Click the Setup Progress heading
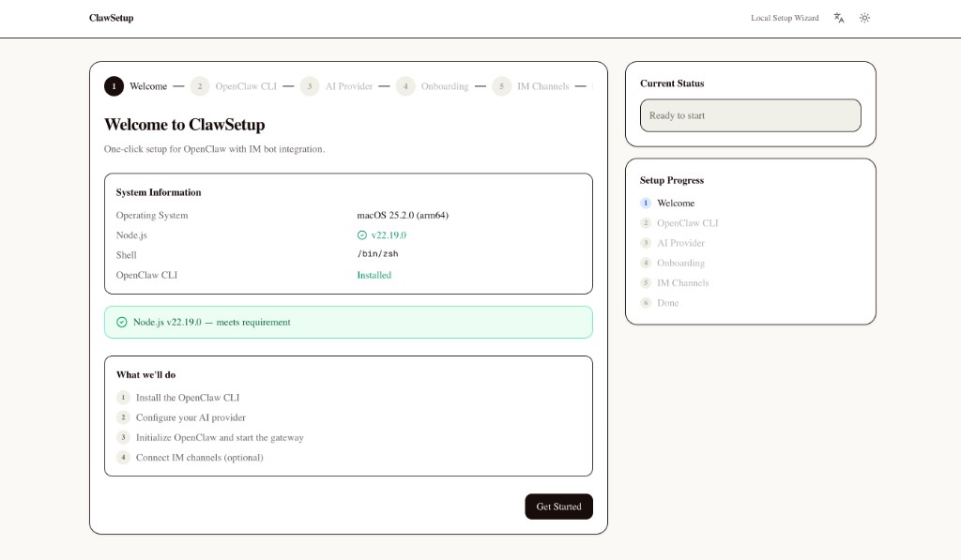Viewport: 961px width, 560px height. click(672, 180)
